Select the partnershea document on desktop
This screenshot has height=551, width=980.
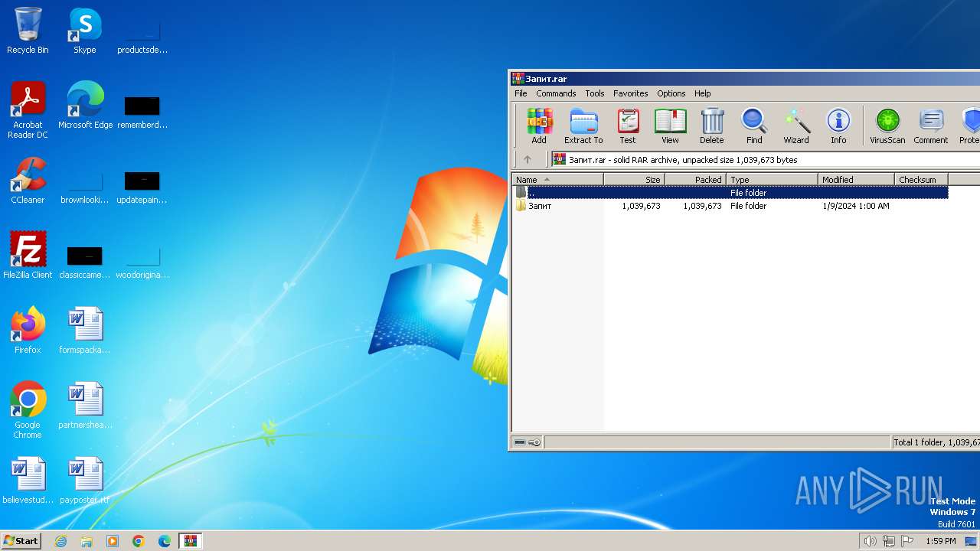pos(85,406)
